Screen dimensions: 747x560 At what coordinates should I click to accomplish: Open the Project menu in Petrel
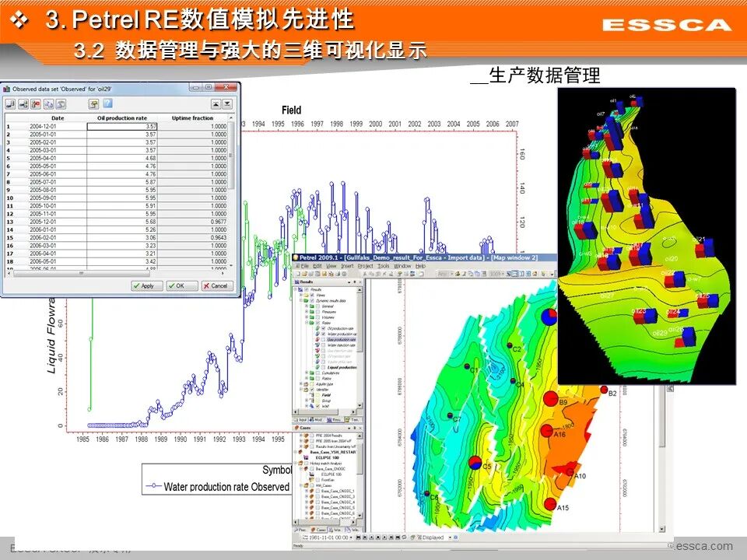click(x=366, y=266)
